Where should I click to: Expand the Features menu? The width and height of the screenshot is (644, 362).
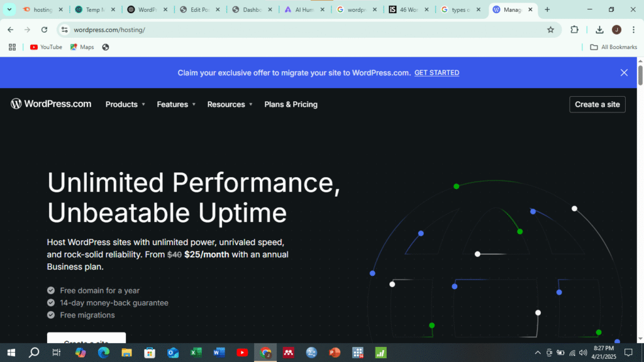(x=176, y=104)
